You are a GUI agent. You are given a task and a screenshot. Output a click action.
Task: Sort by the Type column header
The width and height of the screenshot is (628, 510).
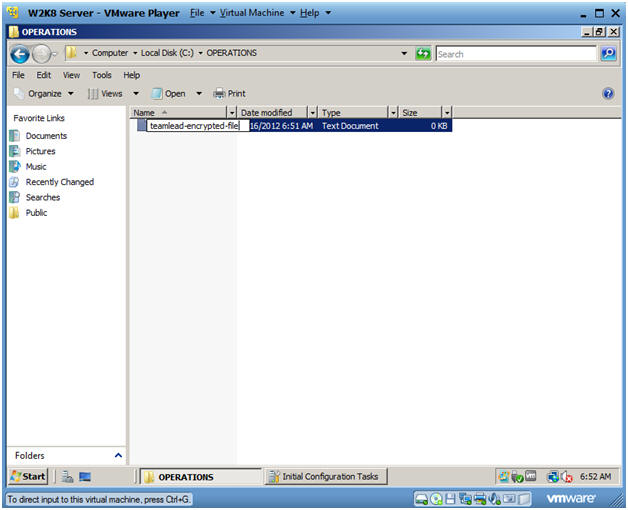point(353,113)
